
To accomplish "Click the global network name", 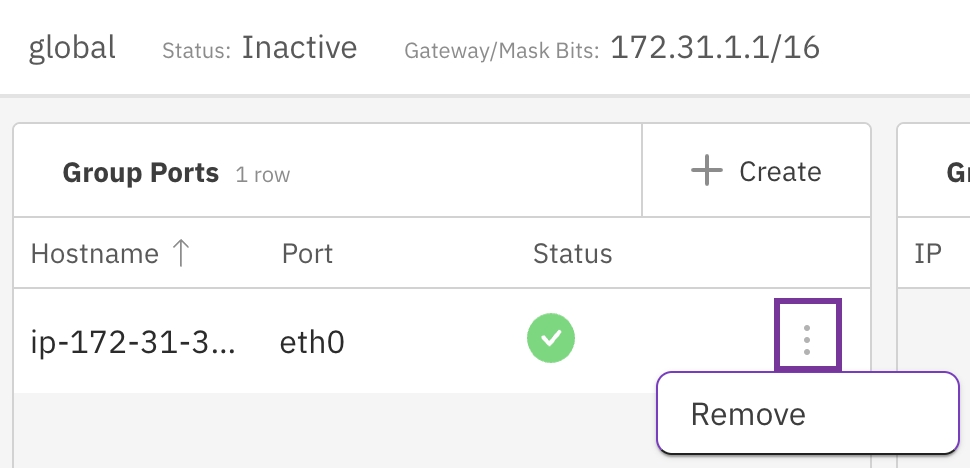I will tap(72, 47).
